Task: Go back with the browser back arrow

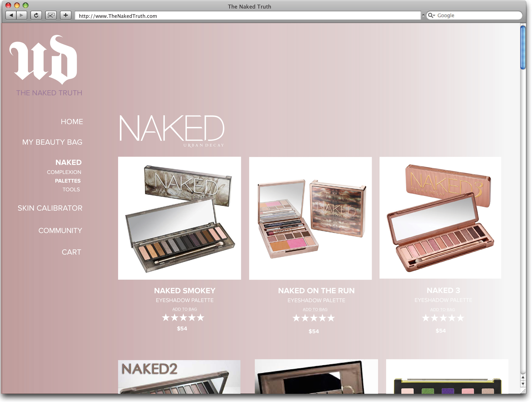Action: pos(11,15)
